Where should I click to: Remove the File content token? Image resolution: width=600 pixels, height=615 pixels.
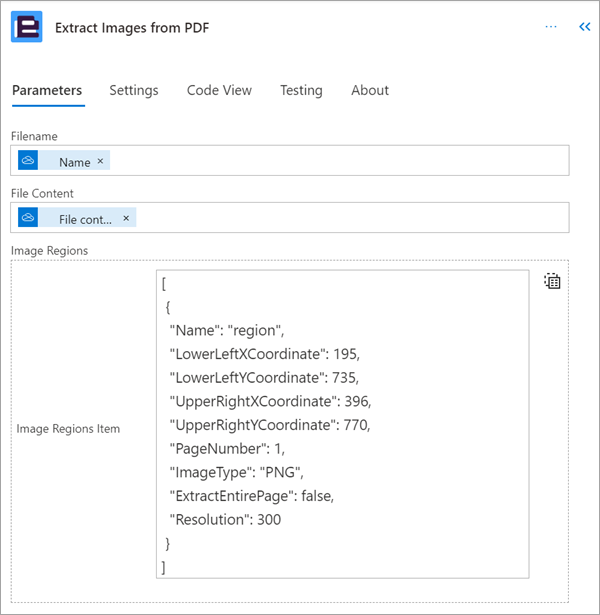(126, 218)
